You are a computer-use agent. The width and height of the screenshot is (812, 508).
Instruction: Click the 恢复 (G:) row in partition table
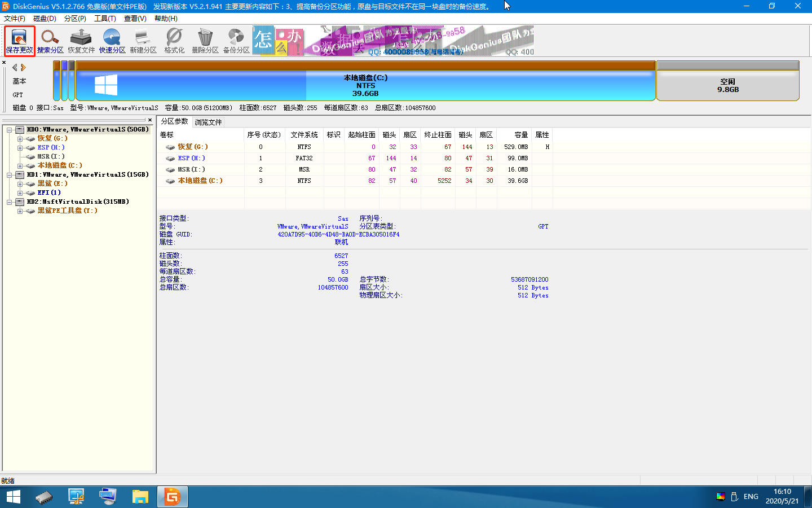click(355, 147)
